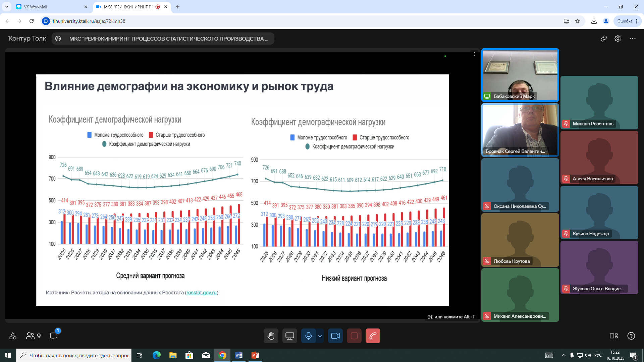This screenshot has width=644, height=362.
Task: Expand microphone options dropdown arrow
Action: tap(320, 336)
